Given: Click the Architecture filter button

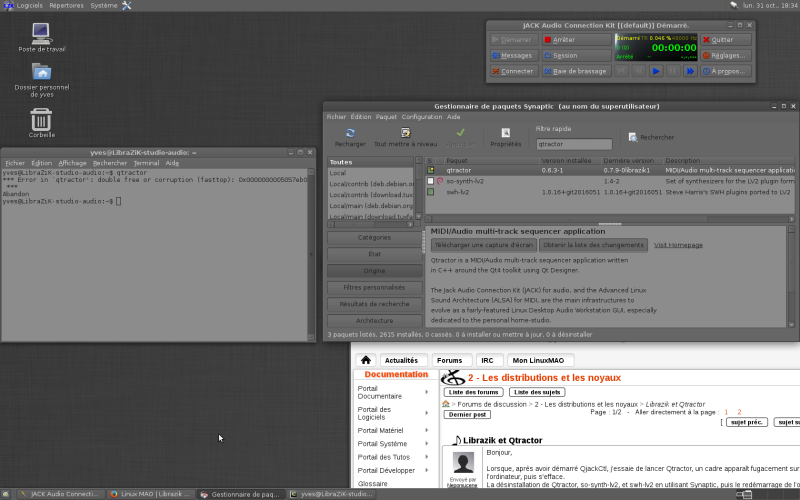Looking at the screenshot, I should [374, 321].
